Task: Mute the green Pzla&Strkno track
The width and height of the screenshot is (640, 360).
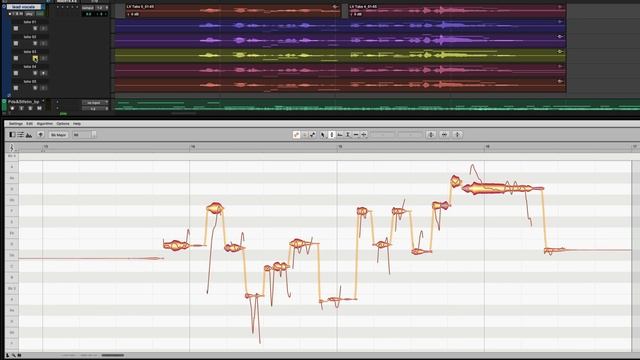Action: [x=39, y=108]
